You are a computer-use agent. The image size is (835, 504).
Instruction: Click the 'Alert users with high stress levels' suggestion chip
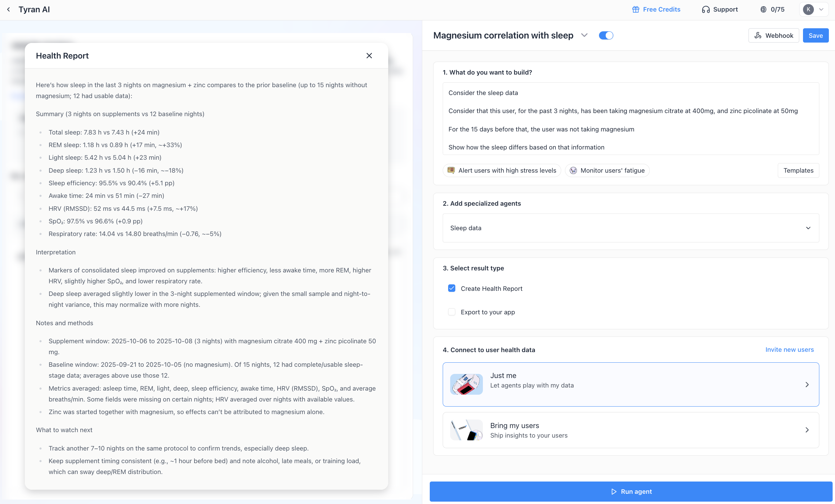click(502, 170)
